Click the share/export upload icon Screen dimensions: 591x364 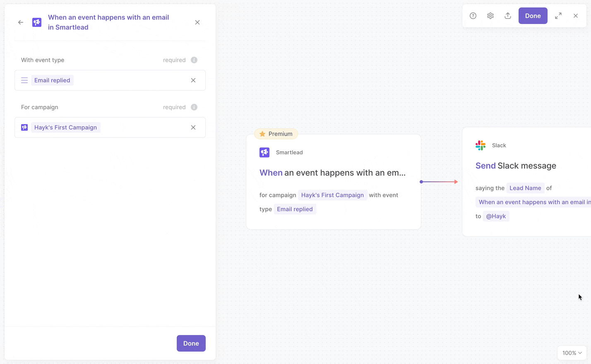[508, 16]
